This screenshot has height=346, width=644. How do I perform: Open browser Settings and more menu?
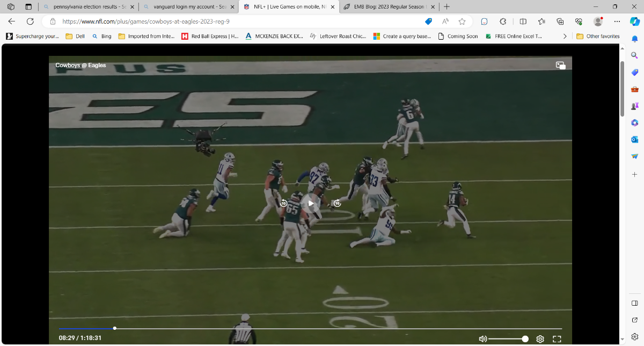click(616, 21)
